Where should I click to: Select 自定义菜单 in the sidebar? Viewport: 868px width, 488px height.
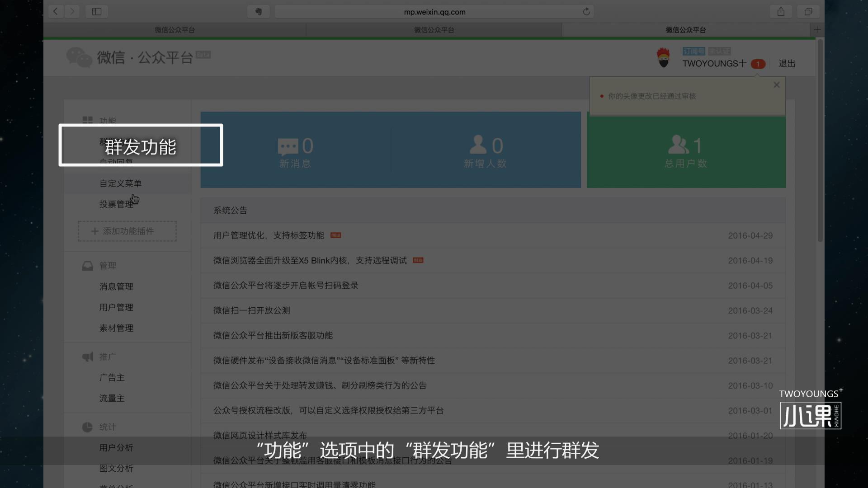tap(121, 183)
